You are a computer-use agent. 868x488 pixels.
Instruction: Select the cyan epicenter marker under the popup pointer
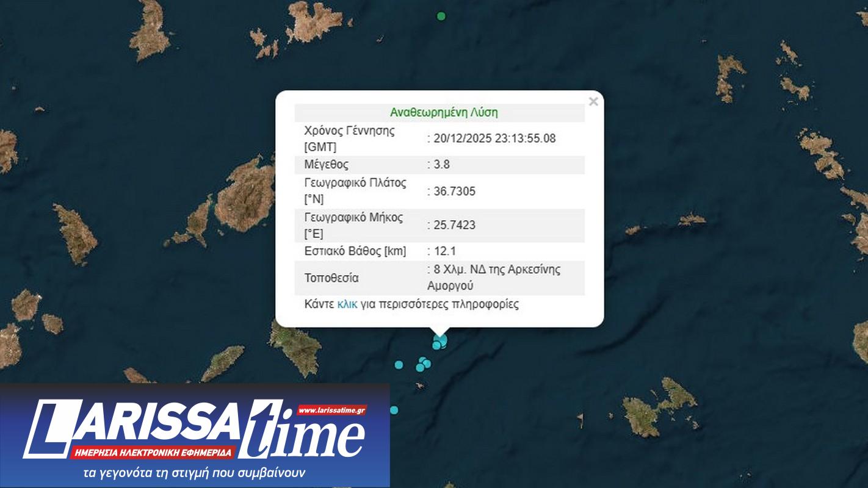click(x=440, y=339)
